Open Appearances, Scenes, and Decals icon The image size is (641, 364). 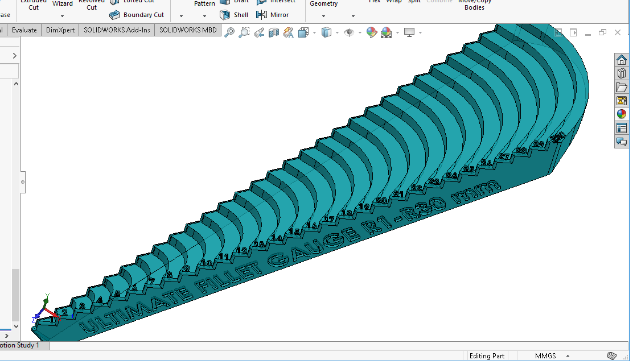[622, 114]
